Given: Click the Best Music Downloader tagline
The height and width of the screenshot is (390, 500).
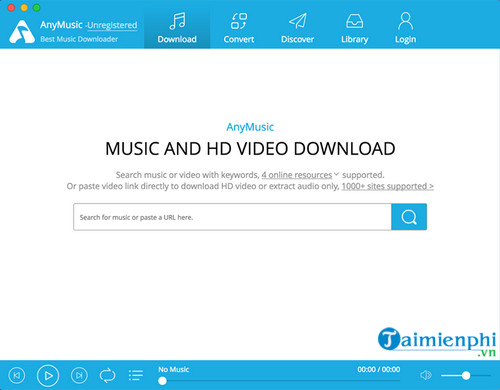Looking at the screenshot, I should point(79,39).
